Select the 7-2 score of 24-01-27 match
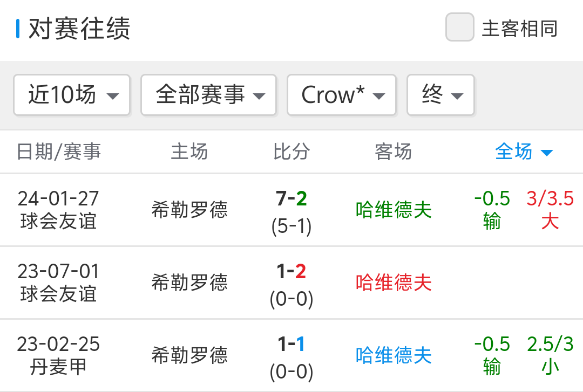Viewport: 583px width, 392px height. (291, 199)
